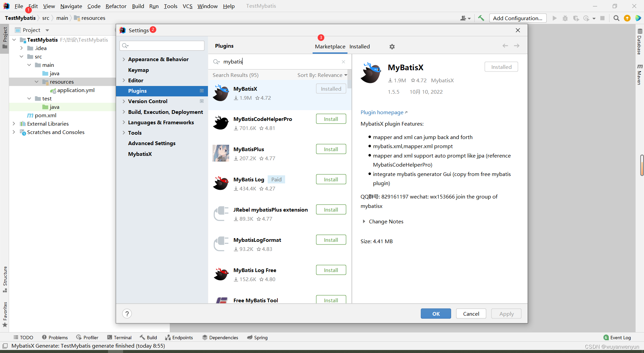This screenshot has height=353, width=644.
Task: Click Add Configuration button
Action: (518, 18)
